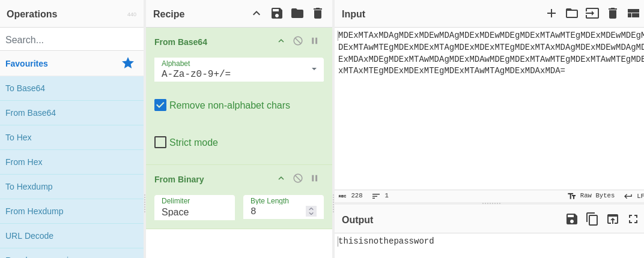This screenshot has width=644, height=258.
Task: Set a breakpoint on From Binary
Action: click(314, 178)
